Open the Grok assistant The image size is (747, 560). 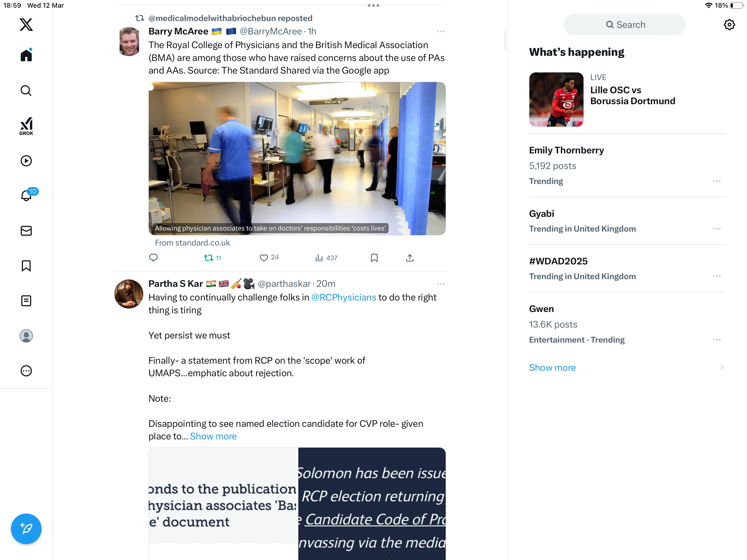26,126
